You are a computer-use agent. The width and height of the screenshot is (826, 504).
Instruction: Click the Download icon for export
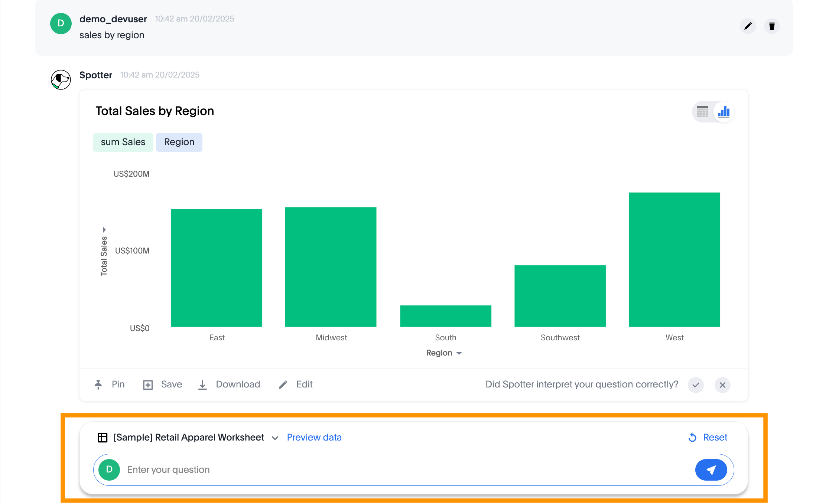[202, 384]
